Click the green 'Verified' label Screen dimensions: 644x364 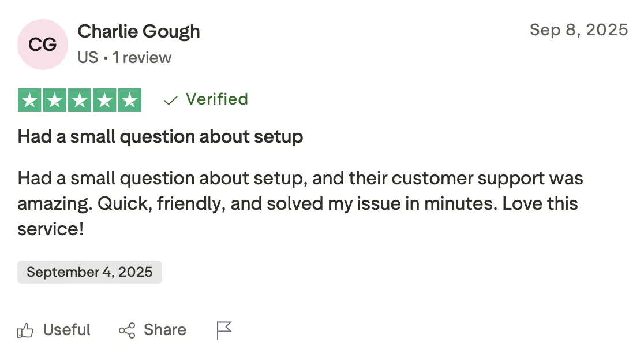click(x=216, y=99)
